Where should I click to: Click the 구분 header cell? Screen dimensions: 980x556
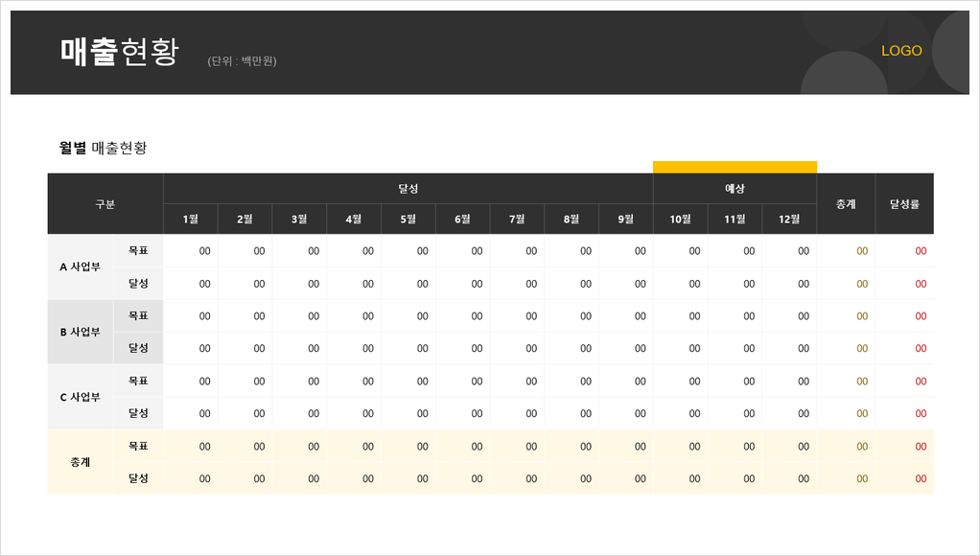point(105,204)
